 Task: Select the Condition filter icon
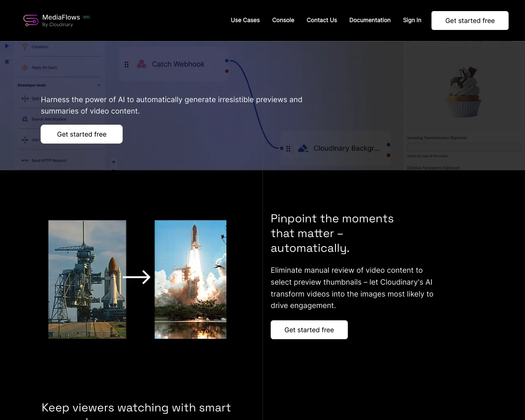pos(25,46)
